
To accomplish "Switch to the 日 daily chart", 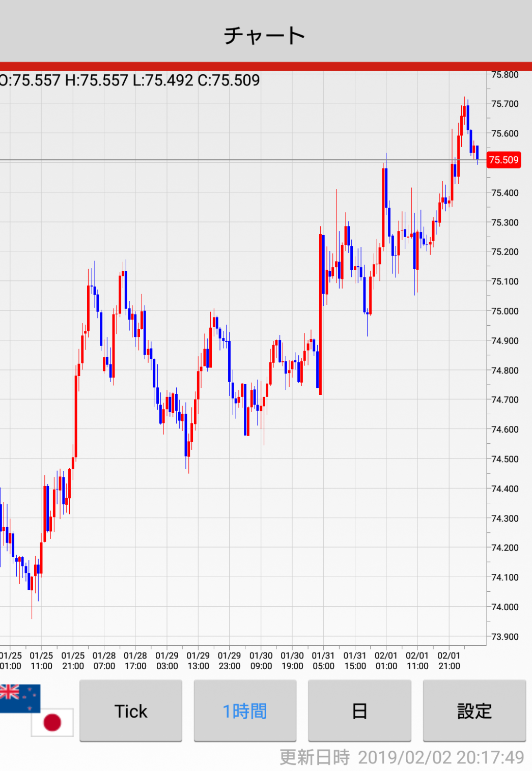I will (359, 711).
